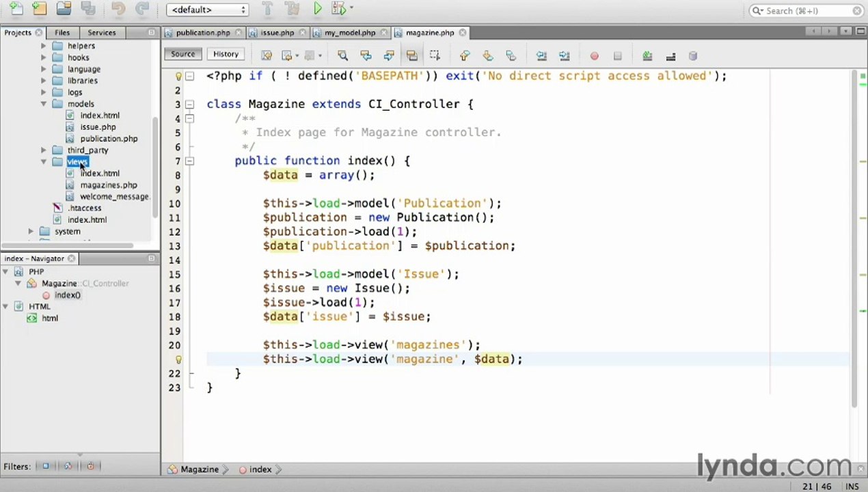Viewport: 868px width, 492px height.
Task: Click the New Project toolbar icon
Action: tap(40, 10)
